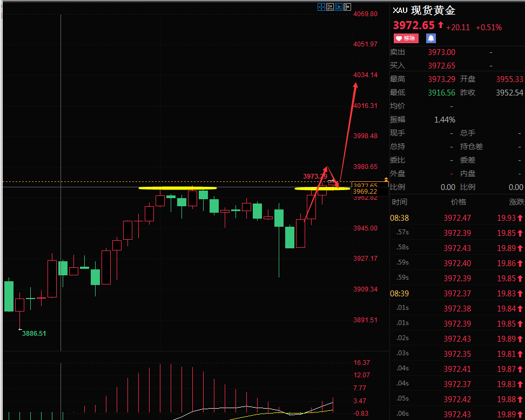Click the blue play-arrow chart icon
Viewport: 525px width, 420px height.
(x=339, y=7)
